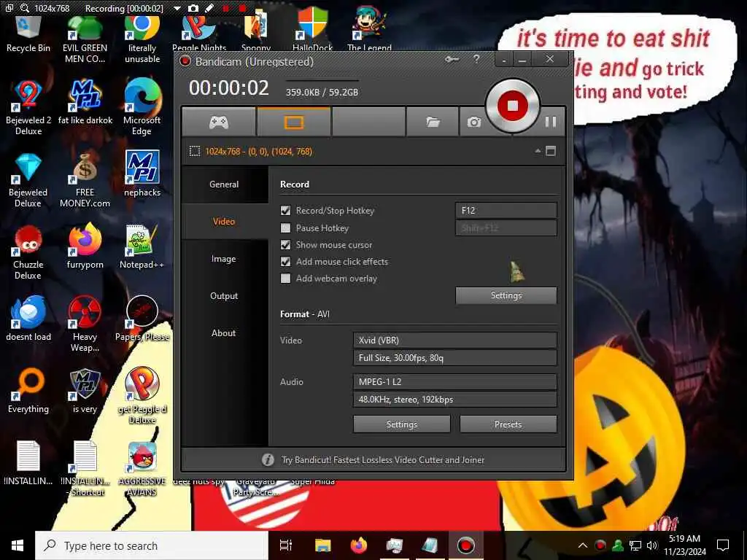Switch to Game Recording mode gamepad icon
747x560 pixels.
coord(219,122)
